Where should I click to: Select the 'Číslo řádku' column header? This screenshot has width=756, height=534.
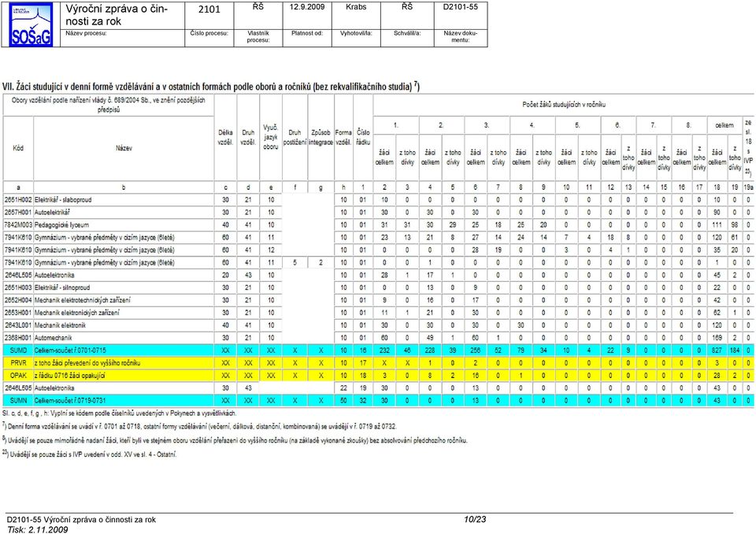coord(362,137)
